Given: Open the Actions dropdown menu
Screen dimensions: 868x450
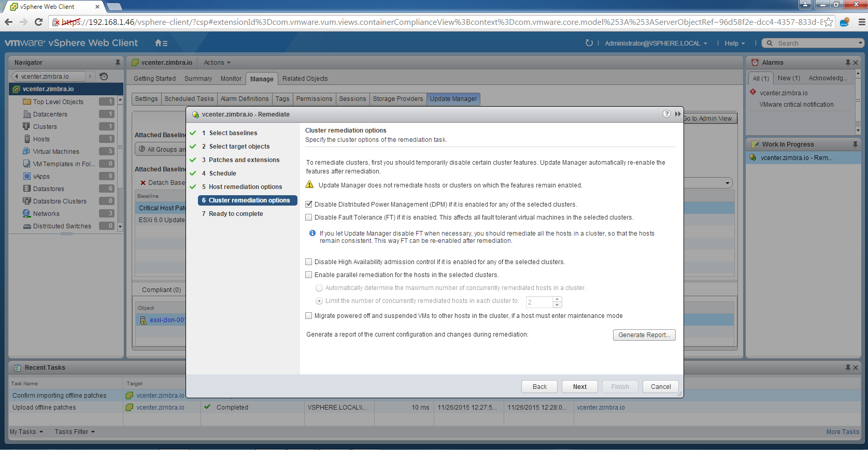Looking at the screenshot, I should pos(217,63).
